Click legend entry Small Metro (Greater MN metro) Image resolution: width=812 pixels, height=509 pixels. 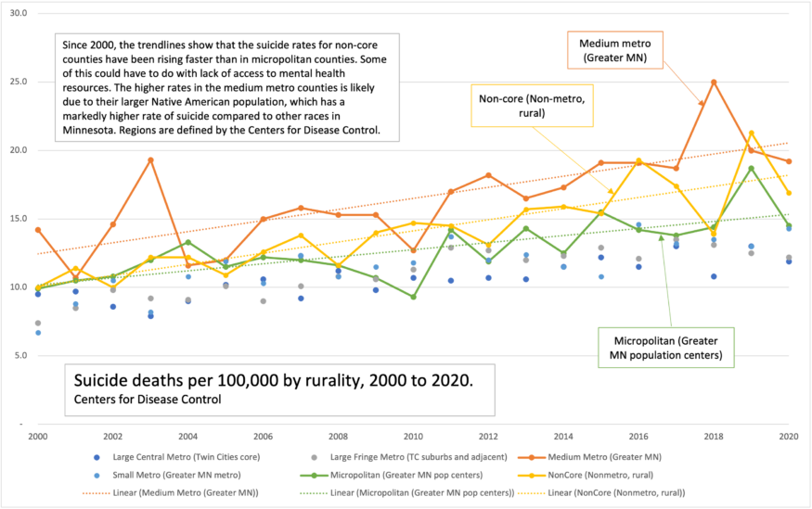click(x=166, y=475)
